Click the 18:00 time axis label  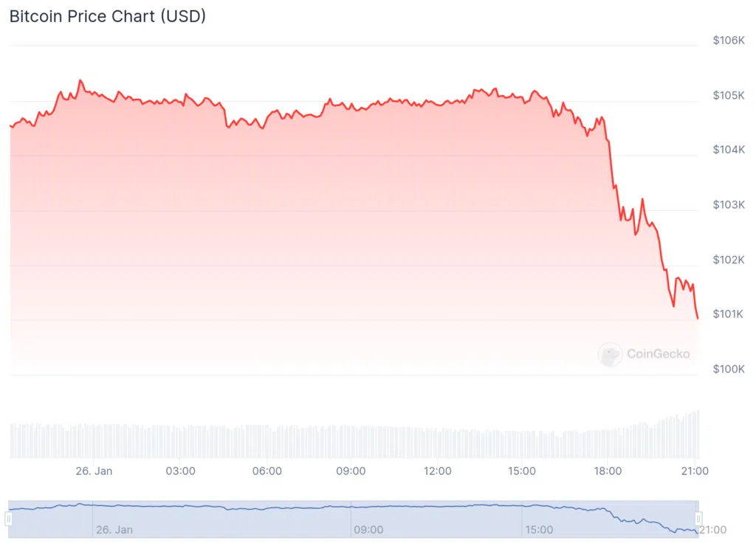(x=608, y=471)
